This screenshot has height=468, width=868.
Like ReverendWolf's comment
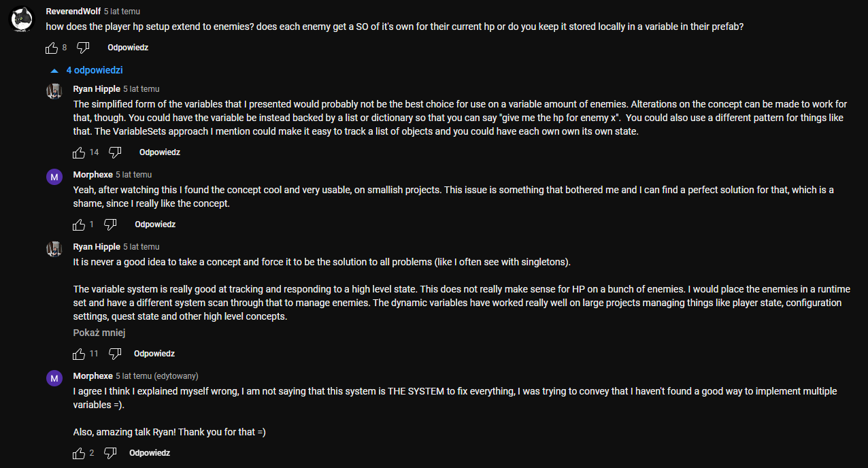click(52, 48)
